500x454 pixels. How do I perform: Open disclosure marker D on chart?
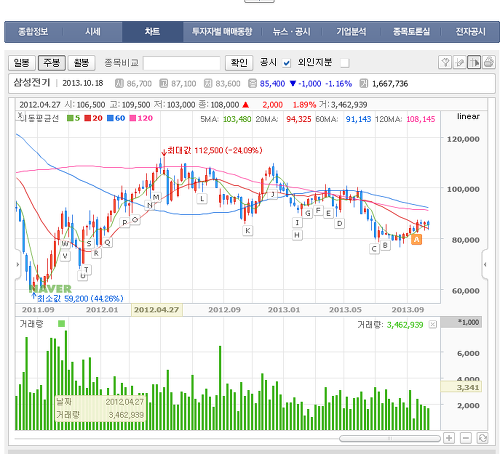coord(339,223)
